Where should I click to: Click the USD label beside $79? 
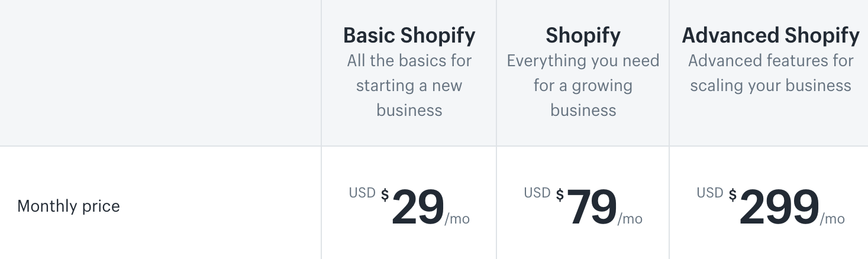[x=537, y=193]
